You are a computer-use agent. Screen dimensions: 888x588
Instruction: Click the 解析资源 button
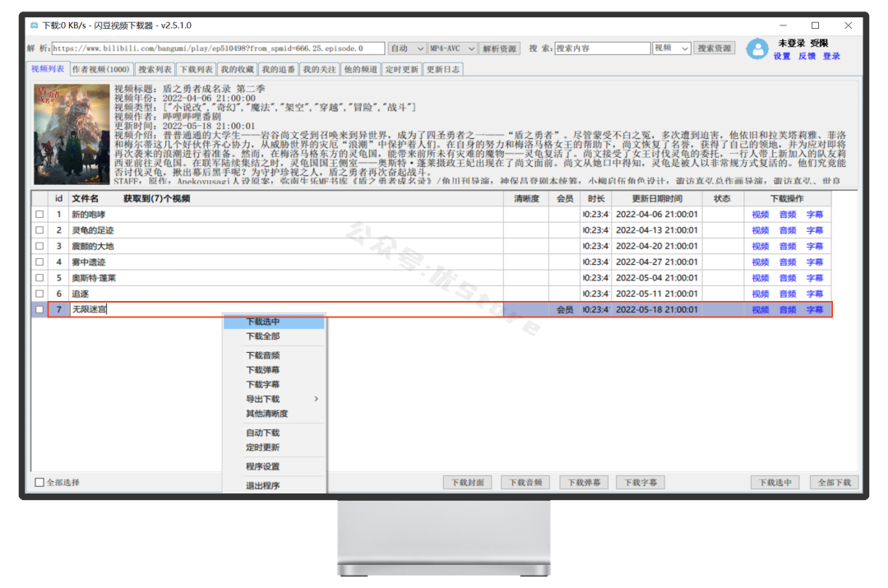tap(499, 49)
